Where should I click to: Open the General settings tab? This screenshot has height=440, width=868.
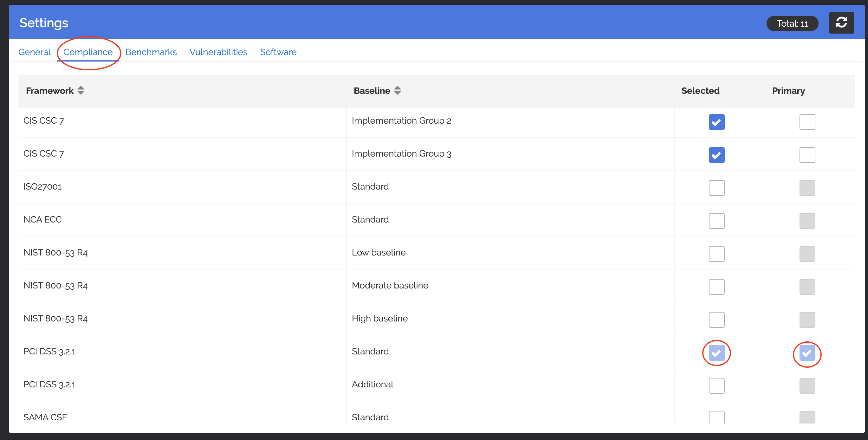tap(34, 52)
